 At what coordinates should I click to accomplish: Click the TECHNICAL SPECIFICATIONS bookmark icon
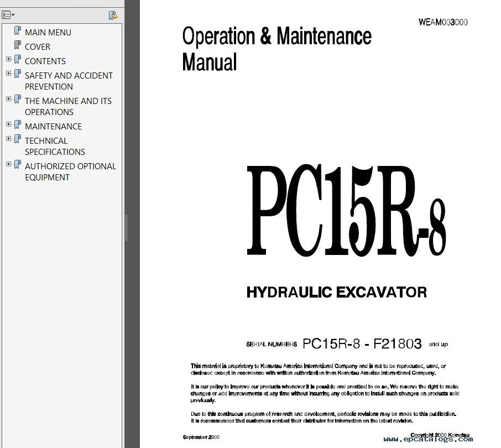(18, 139)
